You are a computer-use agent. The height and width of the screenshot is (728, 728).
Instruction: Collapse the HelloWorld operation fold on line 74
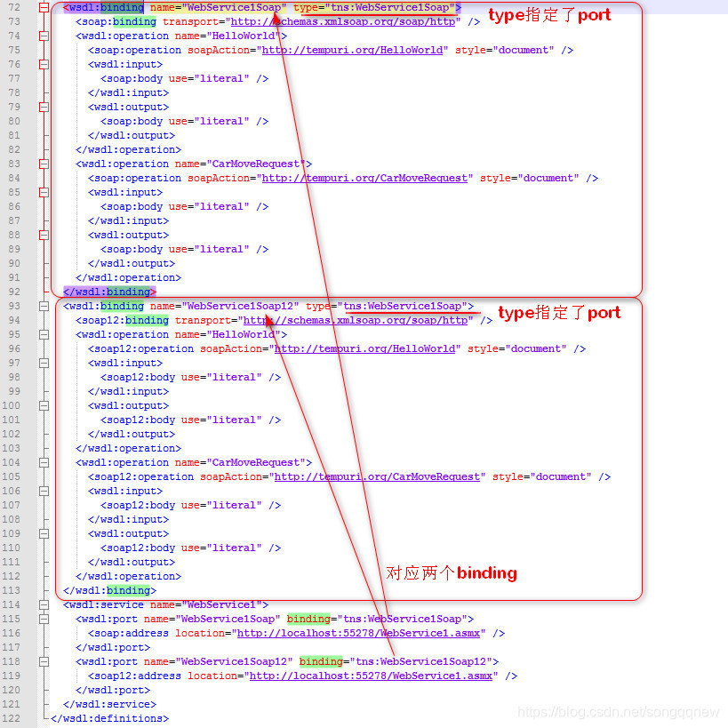pyautogui.click(x=44, y=36)
